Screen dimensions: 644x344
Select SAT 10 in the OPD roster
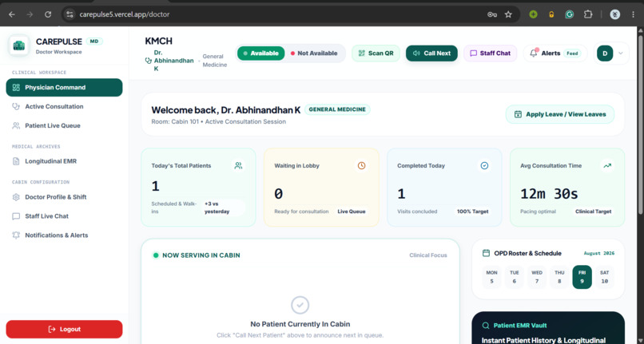pos(605,277)
